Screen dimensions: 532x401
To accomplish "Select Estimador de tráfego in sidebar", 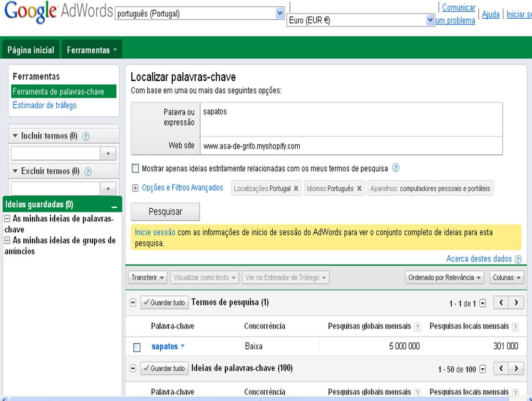I will pyautogui.click(x=44, y=105).
